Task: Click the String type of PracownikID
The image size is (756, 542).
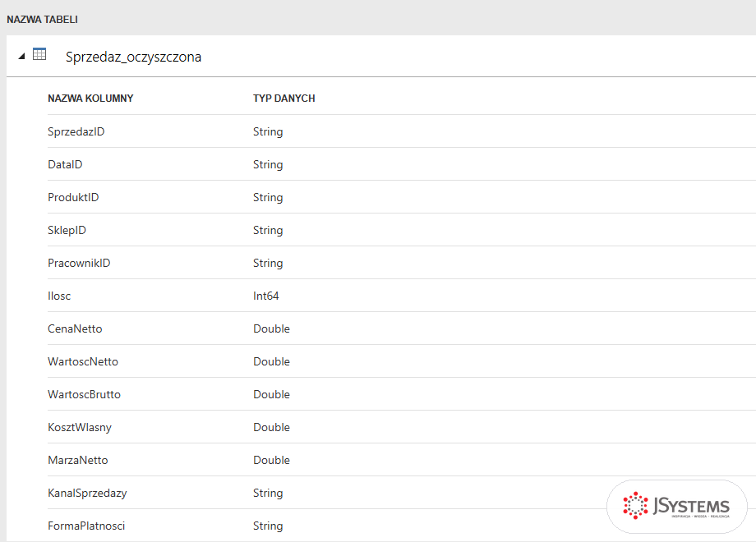Action: point(268,263)
